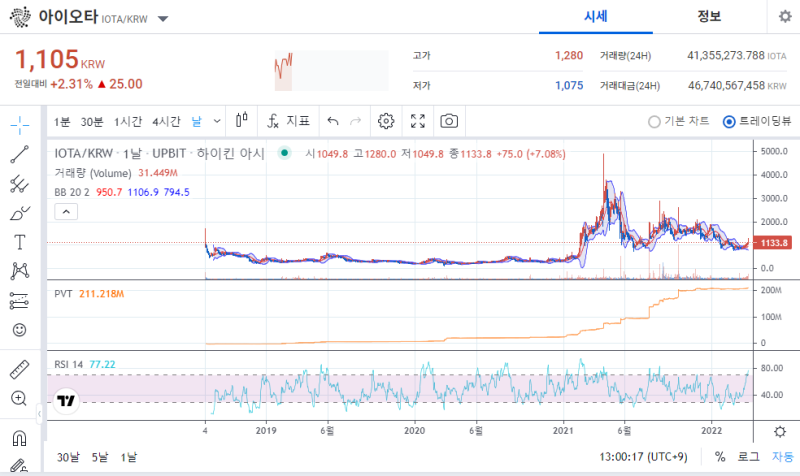Click the 2021 label on time axis
800x476 pixels.
tap(563, 431)
